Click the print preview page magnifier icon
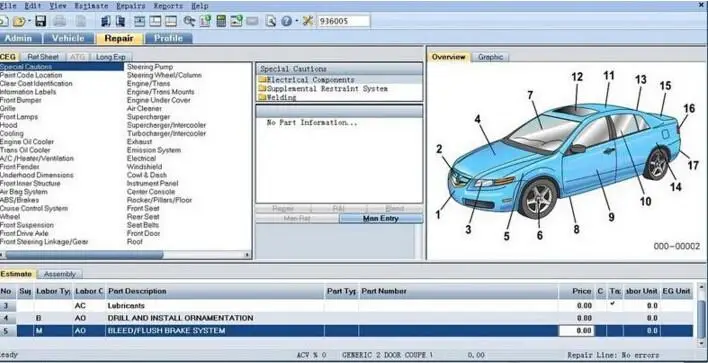 (x=270, y=21)
